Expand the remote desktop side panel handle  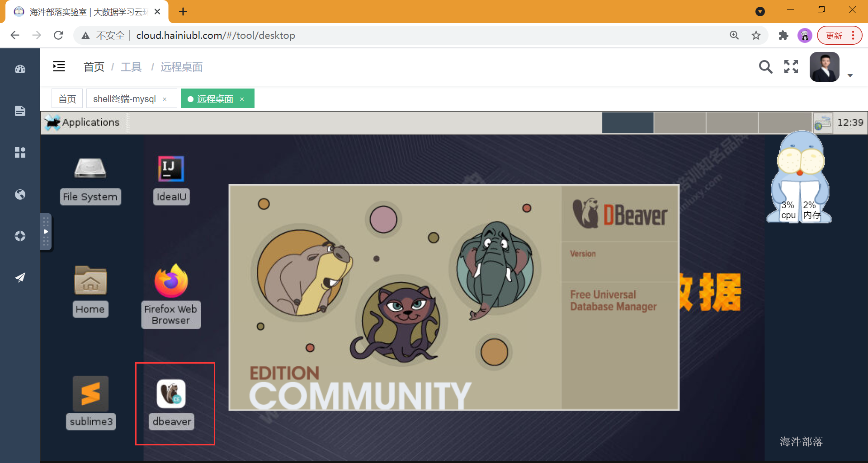point(46,232)
